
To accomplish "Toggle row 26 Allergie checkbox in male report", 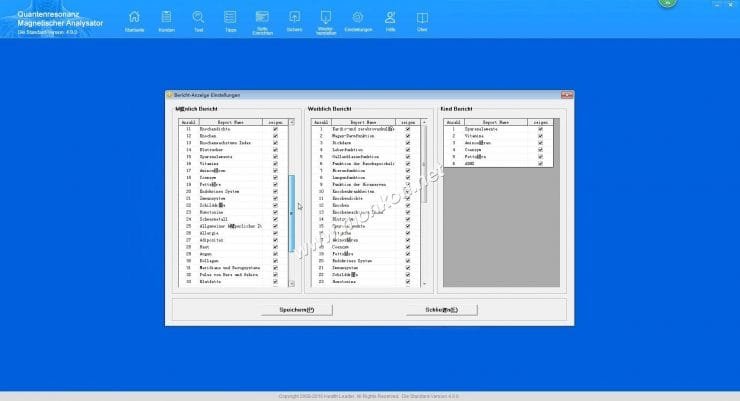I will pos(276,233).
